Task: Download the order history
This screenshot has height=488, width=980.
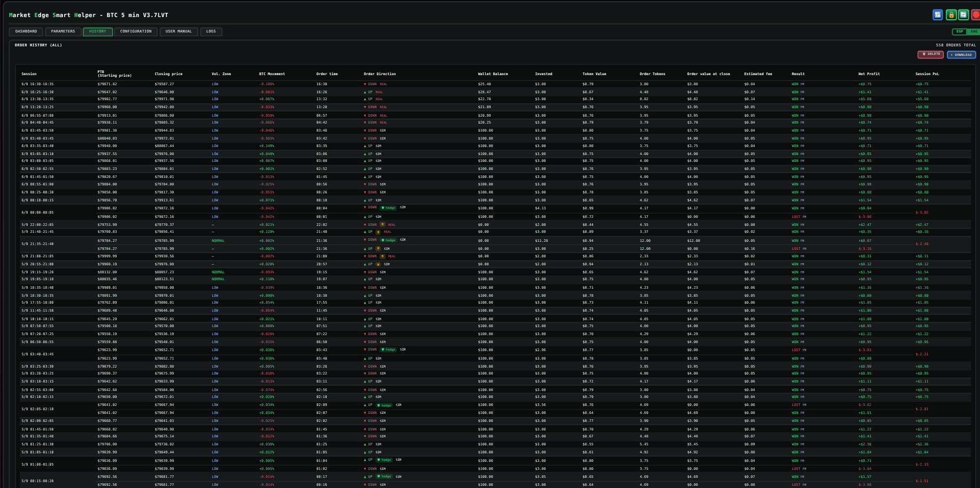Action: pyautogui.click(x=961, y=54)
